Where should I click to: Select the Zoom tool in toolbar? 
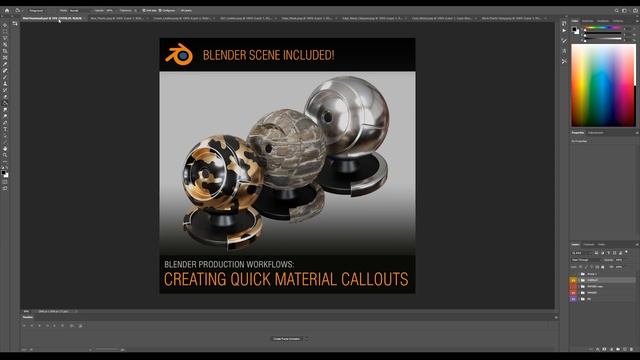click(x=5, y=156)
